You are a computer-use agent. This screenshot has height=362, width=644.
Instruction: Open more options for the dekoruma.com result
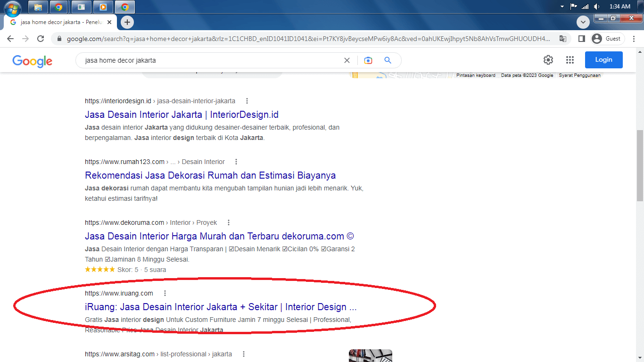[229, 222]
